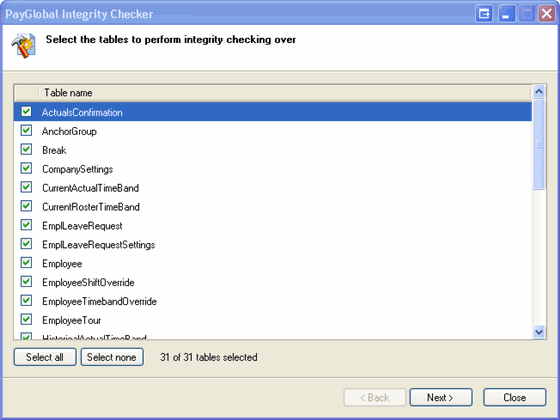The height and width of the screenshot is (420, 560).
Task: Deselect the CurrentActualTimeBand checkbox
Action: [26, 187]
